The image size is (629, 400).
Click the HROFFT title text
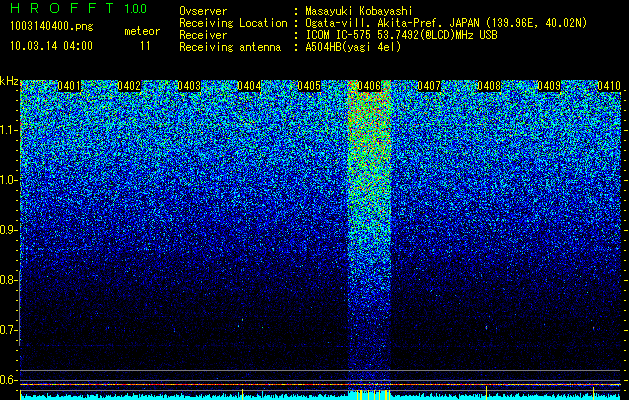click(62, 8)
